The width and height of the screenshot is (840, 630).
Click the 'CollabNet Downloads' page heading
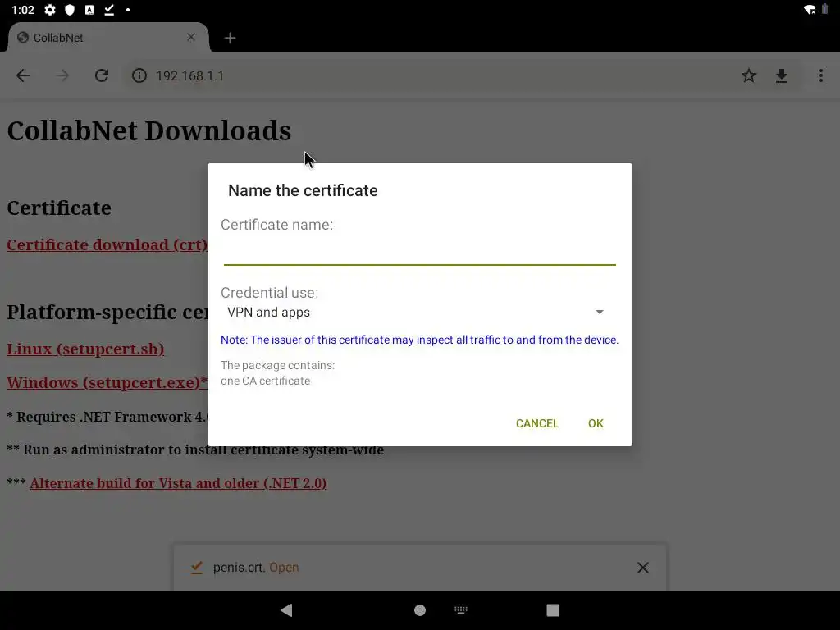[149, 130]
